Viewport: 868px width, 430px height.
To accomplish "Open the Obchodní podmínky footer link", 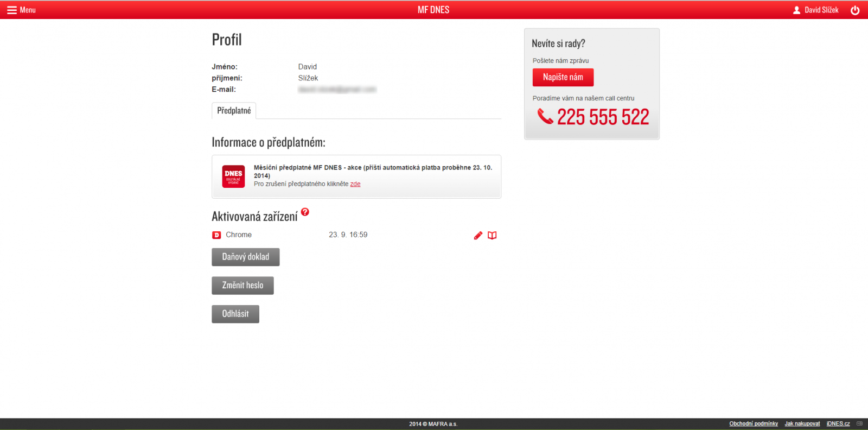I will tap(754, 423).
